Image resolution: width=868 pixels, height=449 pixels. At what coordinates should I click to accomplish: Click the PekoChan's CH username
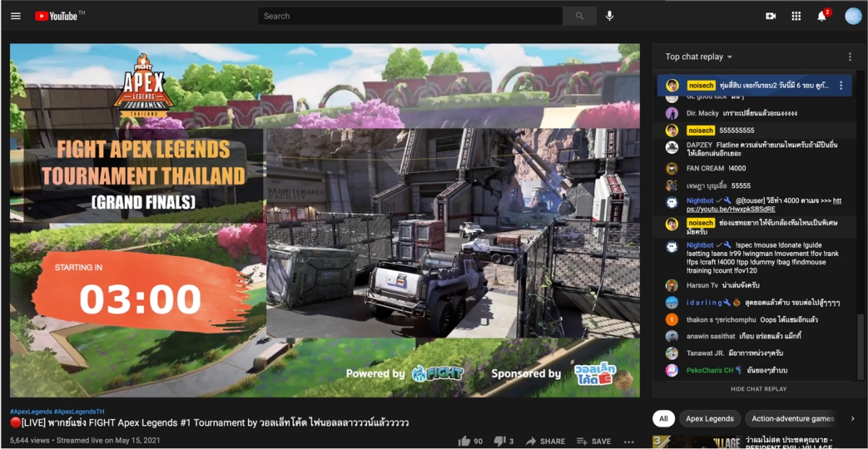tap(710, 370)
